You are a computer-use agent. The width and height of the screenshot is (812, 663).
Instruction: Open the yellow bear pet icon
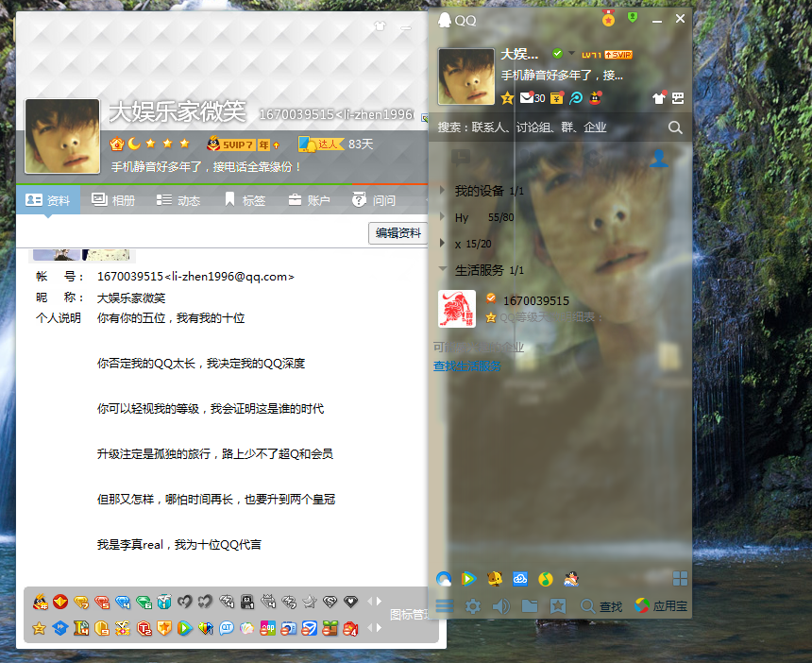pyautogui.click(x=495, y=579)
